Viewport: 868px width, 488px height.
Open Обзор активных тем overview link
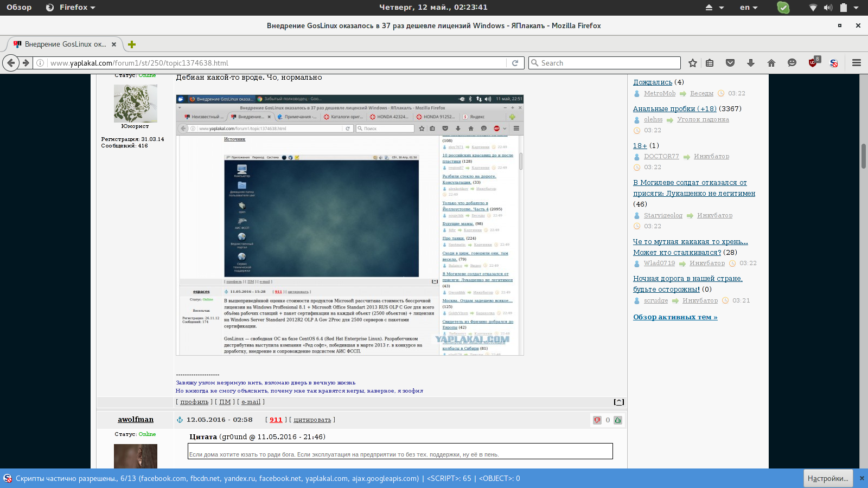(675, 317)
